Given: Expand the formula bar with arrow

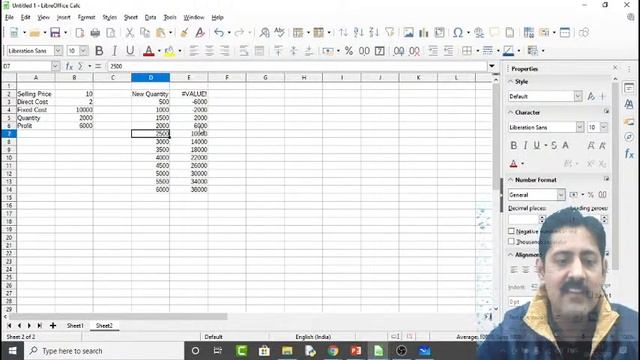Looking at the screenshot, I should click(492, 66).
